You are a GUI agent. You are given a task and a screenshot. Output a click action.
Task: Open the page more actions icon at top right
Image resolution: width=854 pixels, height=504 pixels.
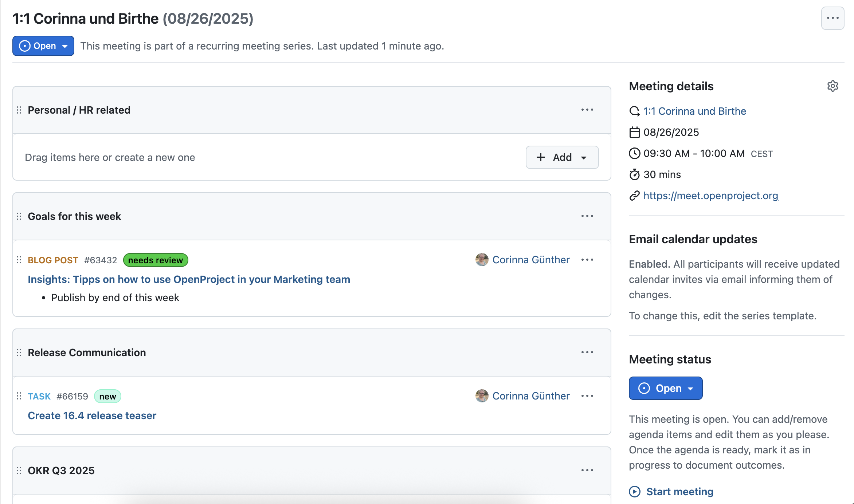point(833,18)
